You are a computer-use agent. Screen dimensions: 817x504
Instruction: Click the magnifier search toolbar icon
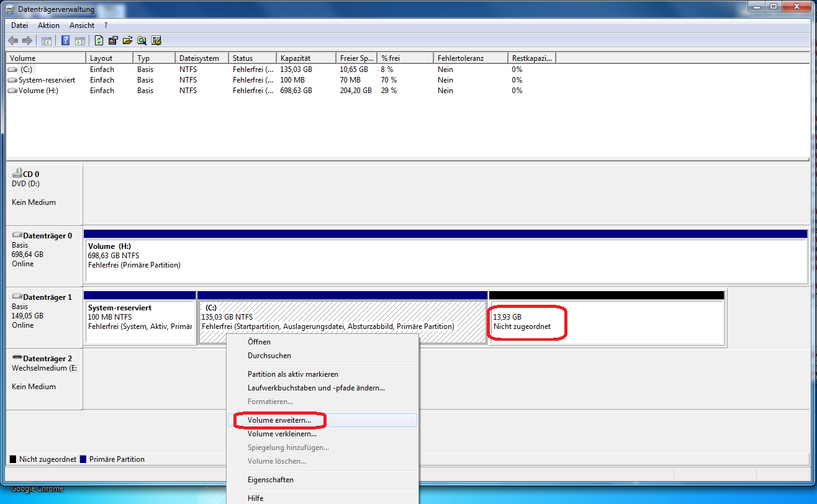click(x=142, y=41)
